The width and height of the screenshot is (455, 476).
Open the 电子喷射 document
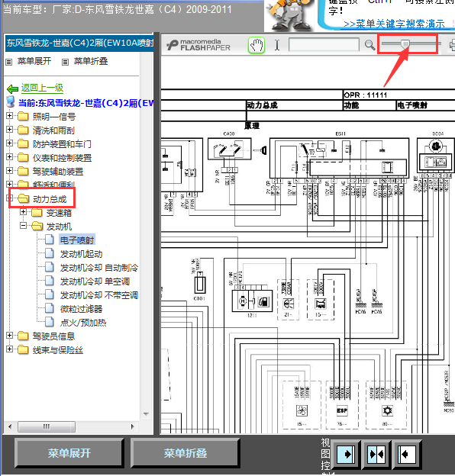77,240
